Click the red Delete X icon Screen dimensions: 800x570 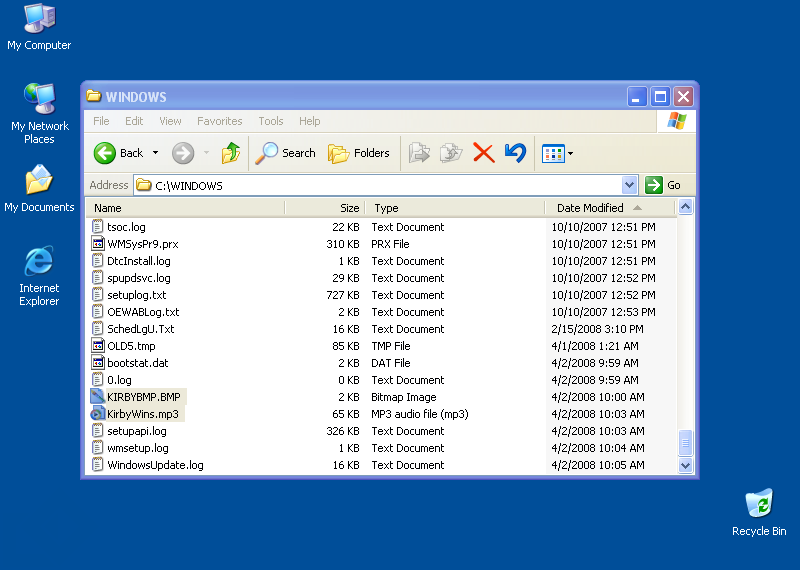click(484, 153)
